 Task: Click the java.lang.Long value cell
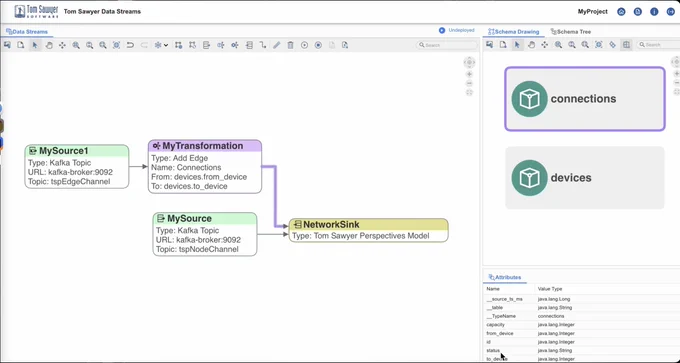[554, 299]
